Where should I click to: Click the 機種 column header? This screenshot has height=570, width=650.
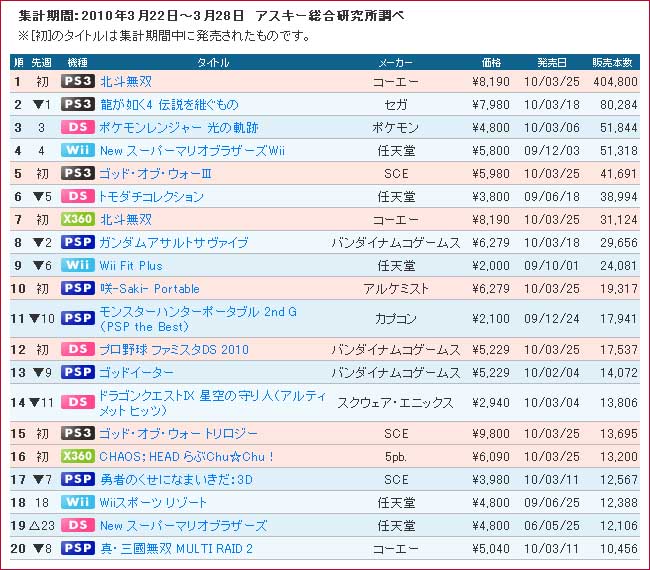click(x=78, y=63)
